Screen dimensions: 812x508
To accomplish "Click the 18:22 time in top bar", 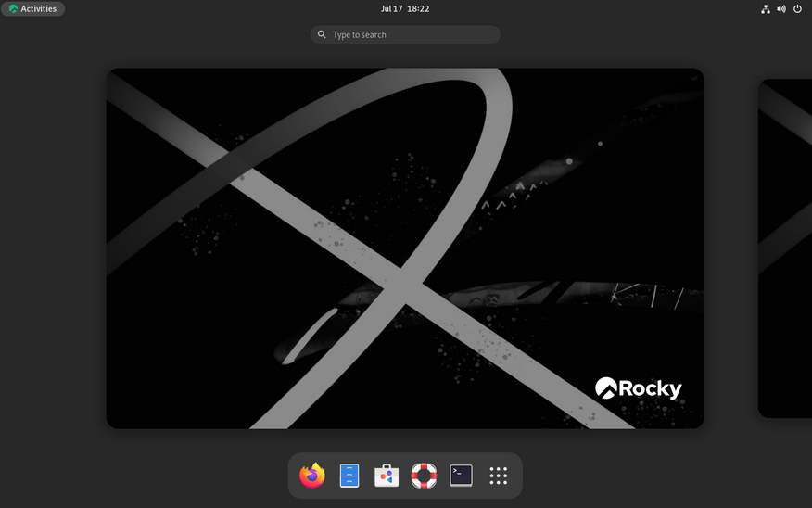I will (x=418, y=9).
